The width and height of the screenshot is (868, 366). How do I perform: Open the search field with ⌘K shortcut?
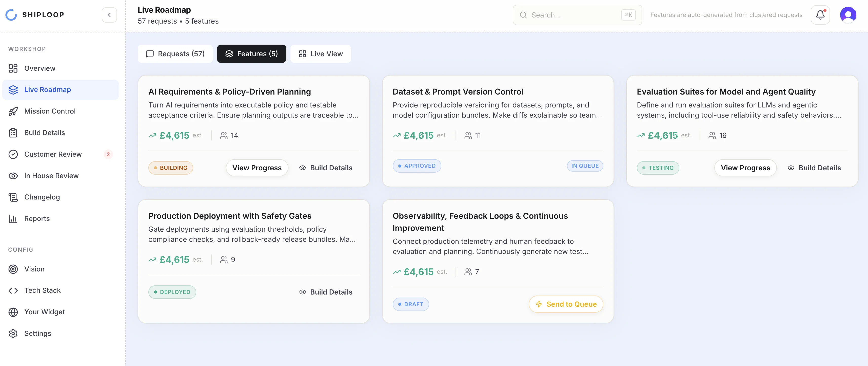(577, 14)
